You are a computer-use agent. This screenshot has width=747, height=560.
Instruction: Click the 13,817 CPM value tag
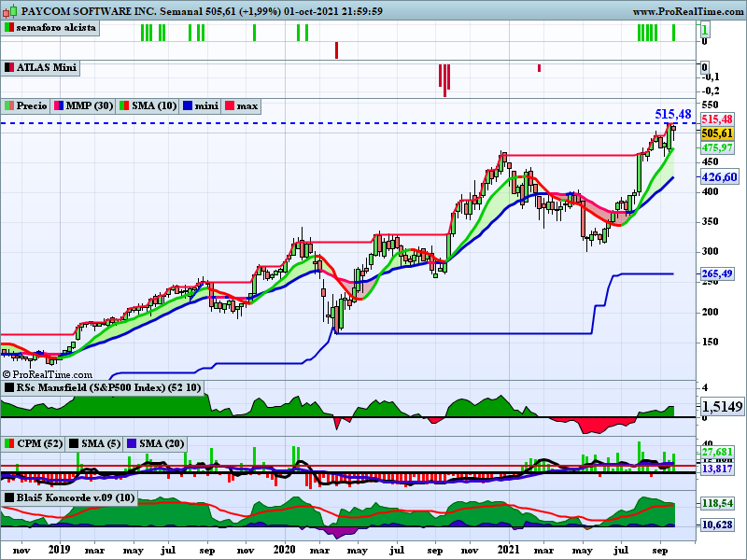717,469
